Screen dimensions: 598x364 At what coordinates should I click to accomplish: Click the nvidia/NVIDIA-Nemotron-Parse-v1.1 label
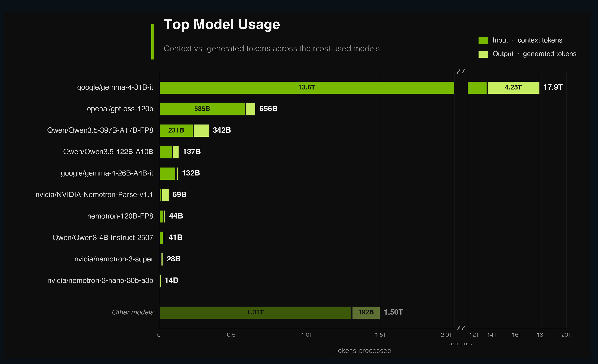(x=94, y=195)
